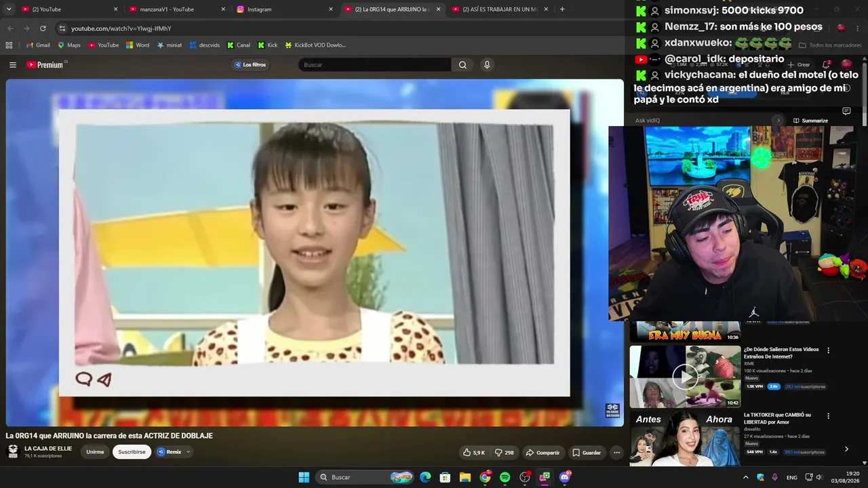This screenshot has height=488, width=868.
Task: Go forward in browser history
Action: coord(26,28)
